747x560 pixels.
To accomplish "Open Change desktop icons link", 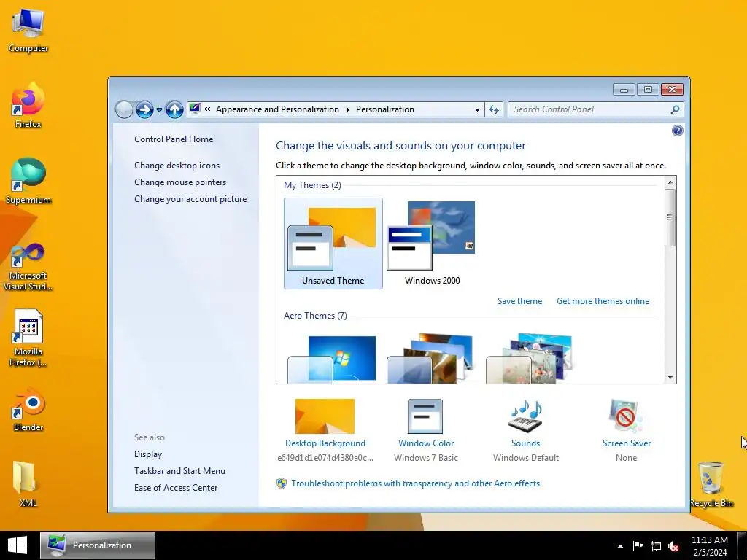I will click(x=177, y=166).
